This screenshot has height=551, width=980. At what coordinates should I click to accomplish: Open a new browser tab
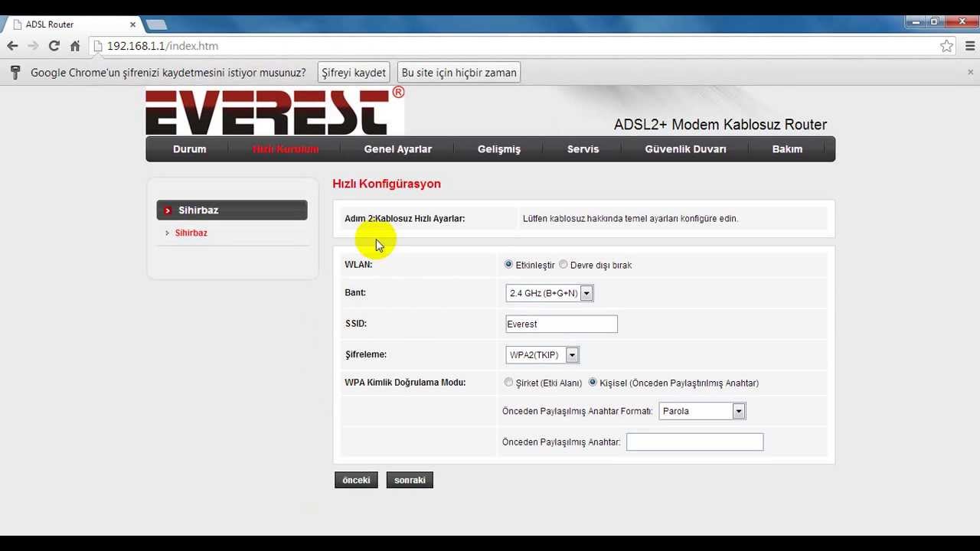pyautogui.click(x=156, y=24)
